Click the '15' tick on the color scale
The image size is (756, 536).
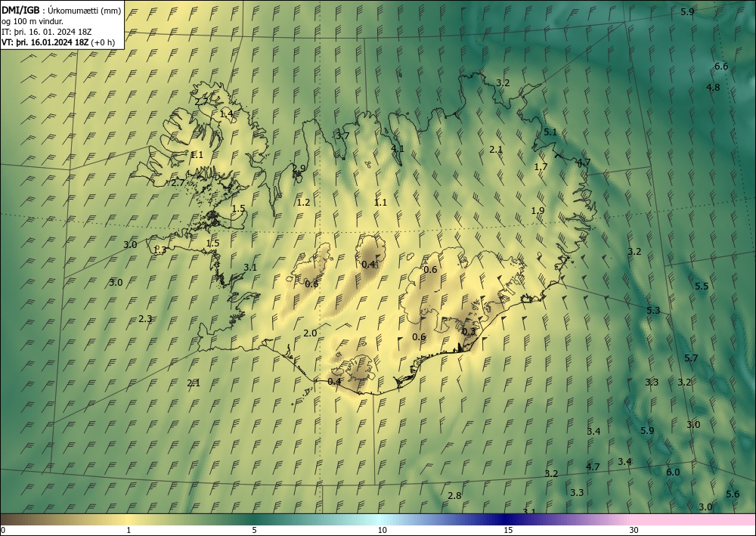pos(508,530)
